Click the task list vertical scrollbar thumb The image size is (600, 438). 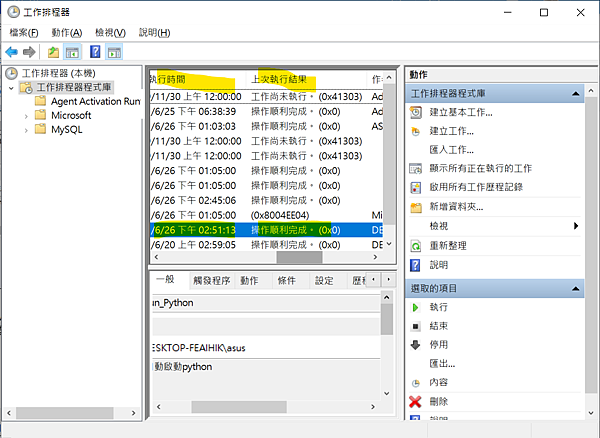pos(389,154)
